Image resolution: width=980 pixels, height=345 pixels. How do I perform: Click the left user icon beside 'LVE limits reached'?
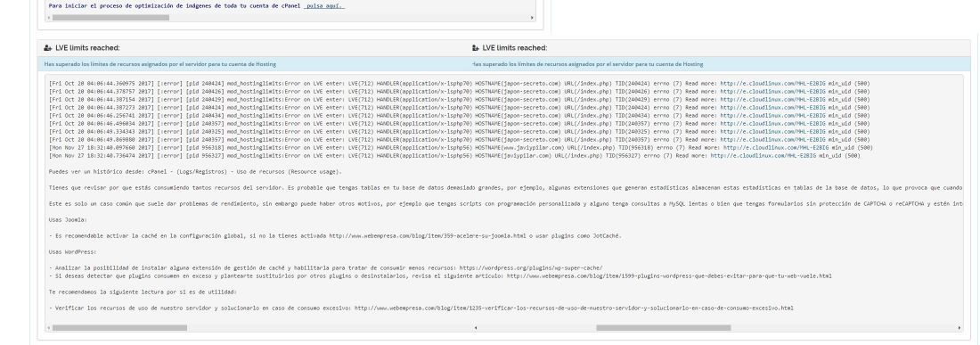[48, 48]
